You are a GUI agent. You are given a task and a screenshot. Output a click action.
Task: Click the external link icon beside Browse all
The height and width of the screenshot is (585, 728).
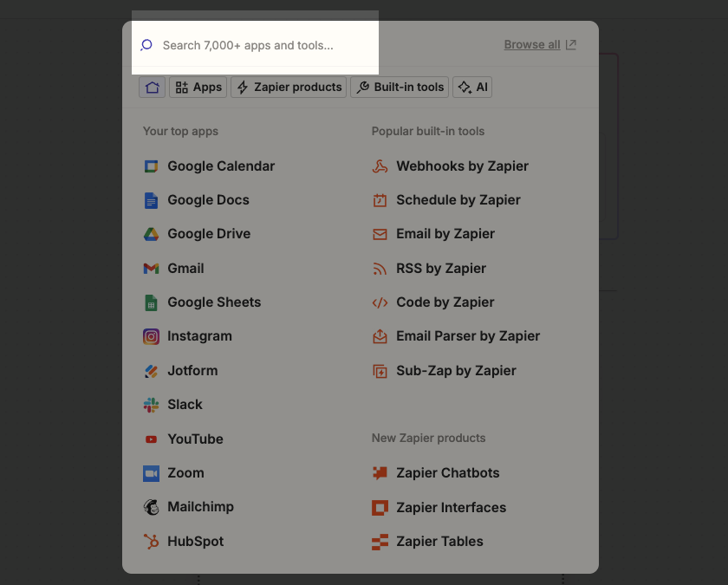[570, 44]
